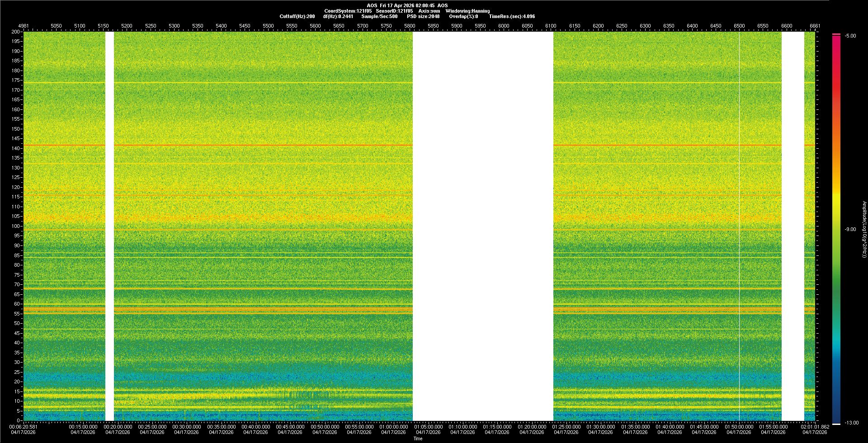Click the large white data gap
868x443 pixels.
482,226
